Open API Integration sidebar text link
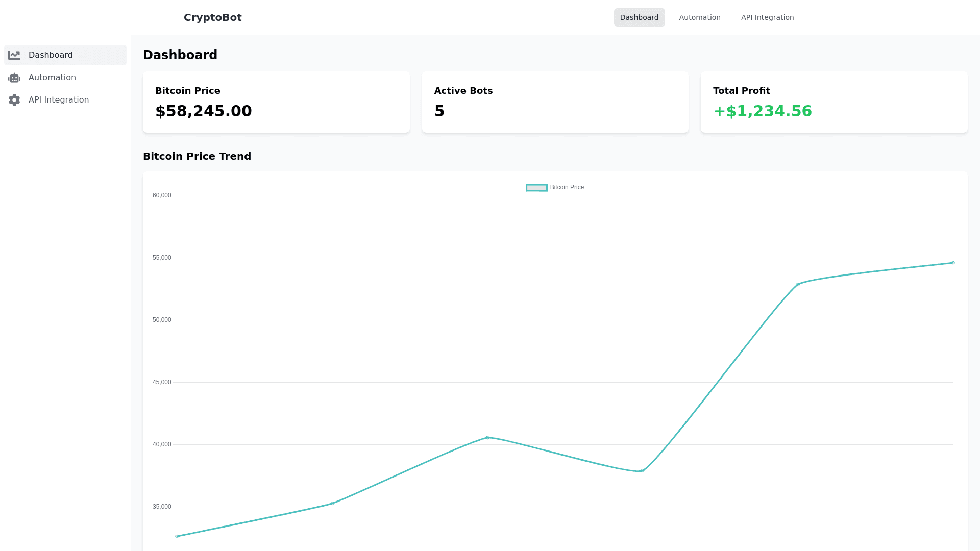This screenshot has height=551, width=980. [x=59, y=100]
